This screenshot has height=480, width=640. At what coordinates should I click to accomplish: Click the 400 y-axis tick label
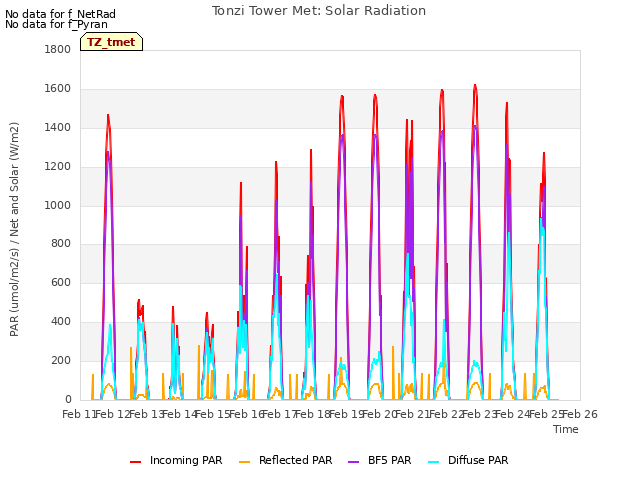tap(61, 322)
